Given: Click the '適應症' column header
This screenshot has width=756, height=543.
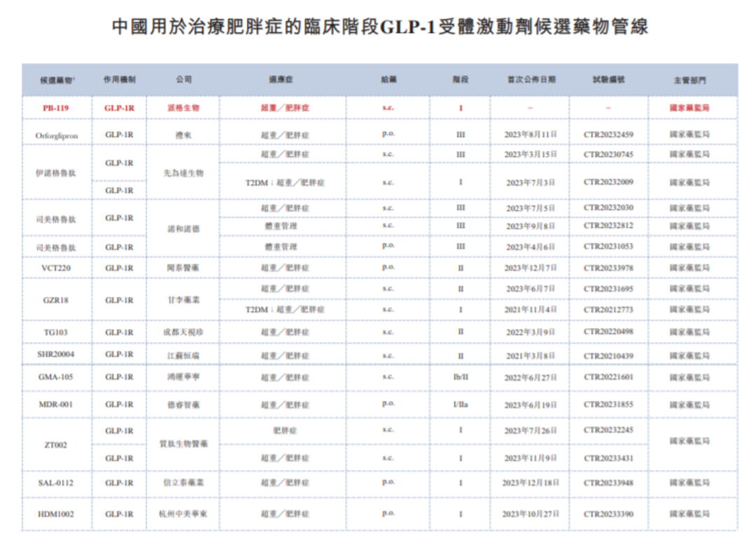Looking at the screenshot, I should (281, 80).
